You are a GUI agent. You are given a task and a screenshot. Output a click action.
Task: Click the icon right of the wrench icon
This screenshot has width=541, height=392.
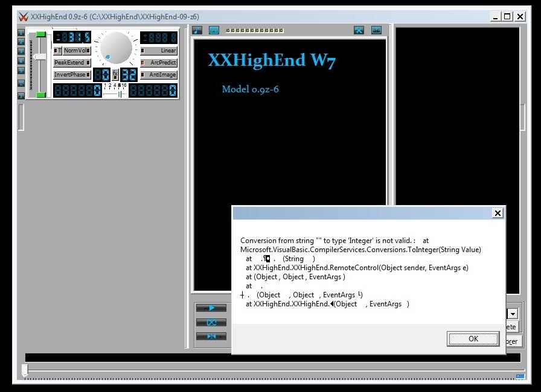376,30
